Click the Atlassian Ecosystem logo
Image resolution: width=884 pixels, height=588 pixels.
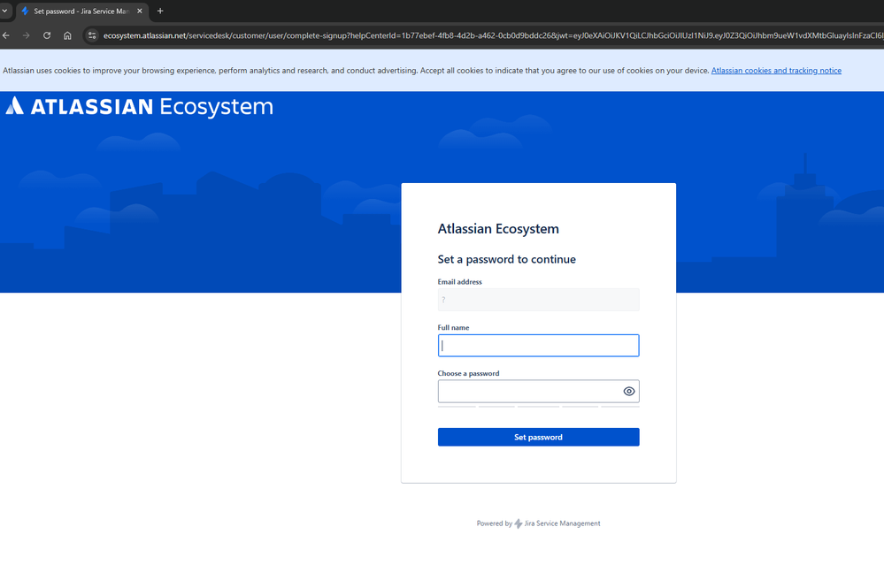[x=139, y=106]
